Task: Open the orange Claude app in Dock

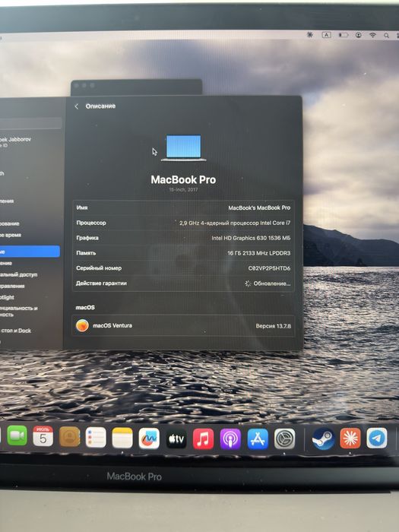Action: pyautogui.click(x=350, y=438)
